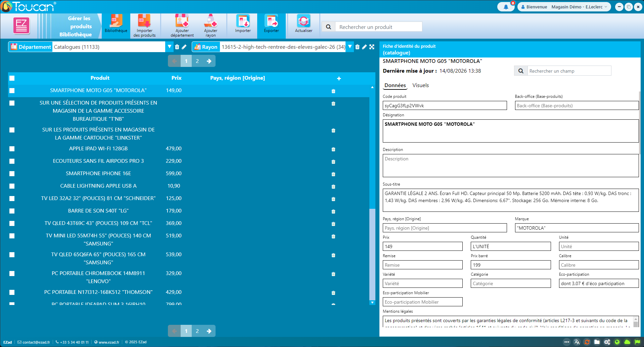Click Importer des produits icon
This screenshot has width=644, height=347.
pyautogui.click(x=144, y=26)
